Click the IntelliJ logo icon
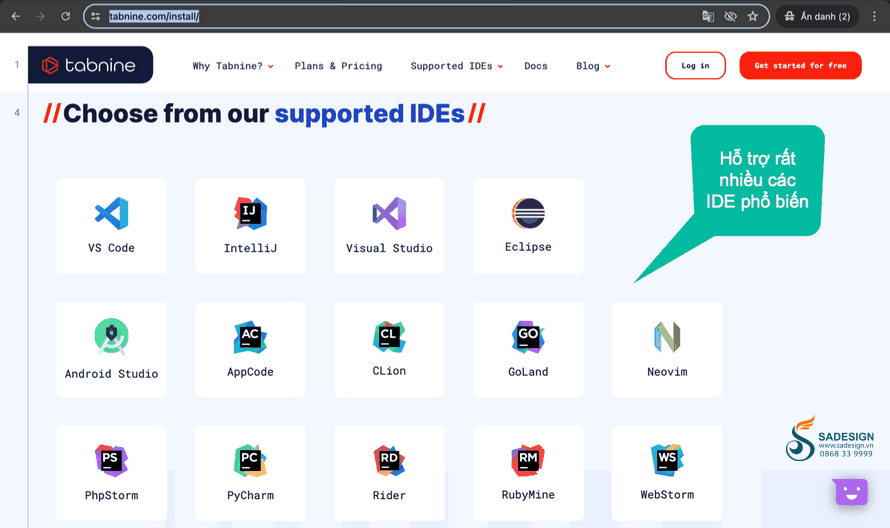 pyautogui.click(x=250, y=213)
